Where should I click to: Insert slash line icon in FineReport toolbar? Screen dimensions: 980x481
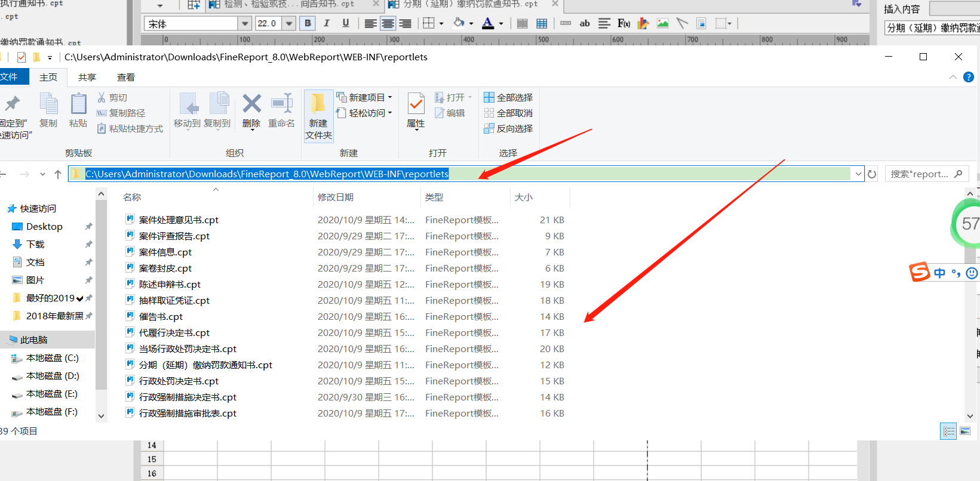click(682, 23)
